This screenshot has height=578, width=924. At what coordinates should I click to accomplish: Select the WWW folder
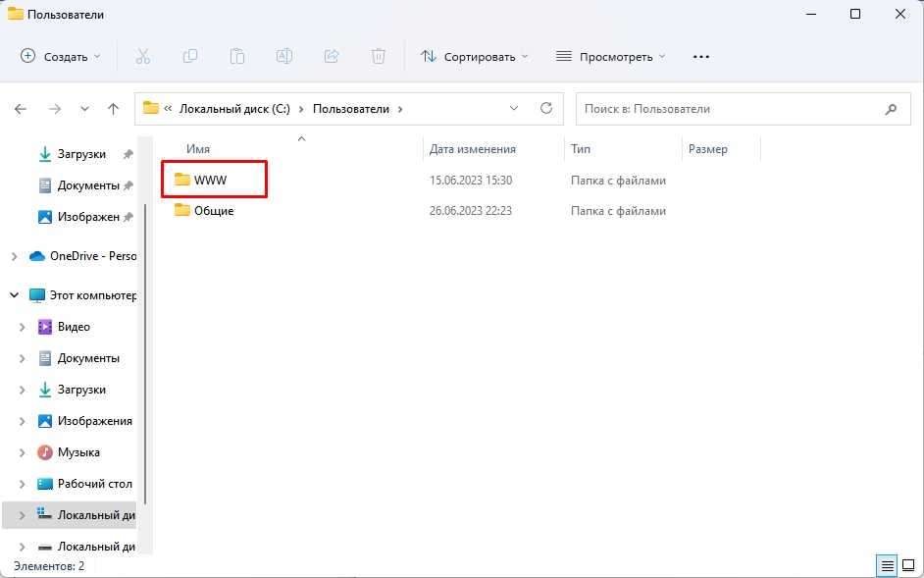[x=210, y=181]
